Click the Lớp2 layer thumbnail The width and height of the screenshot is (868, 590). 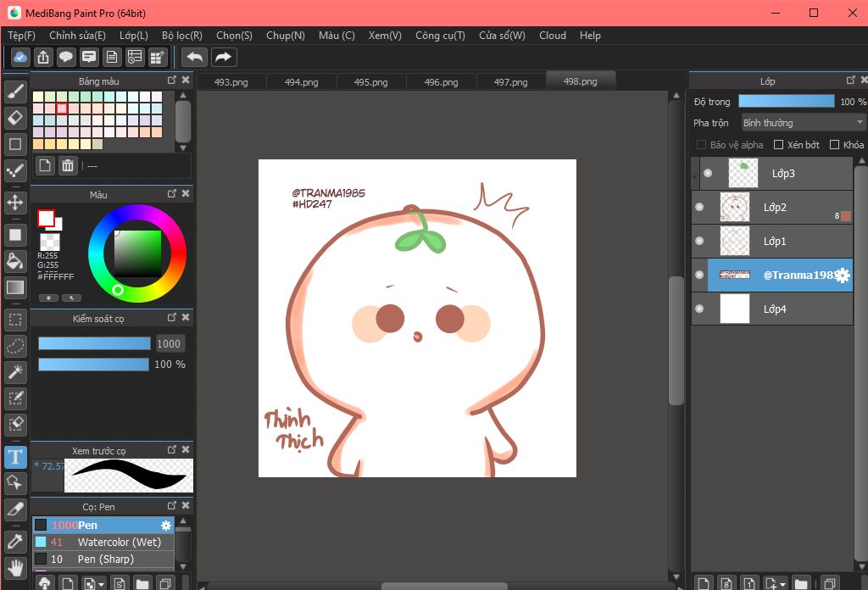(735, 207)
